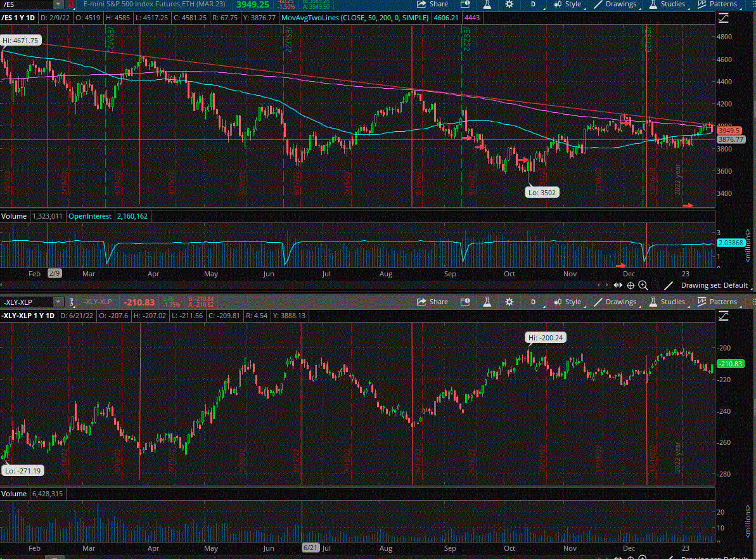Expand the -XLY-XLP symbol dropdown arrow
The image size is (756, 559).
(x=58, y=302)
